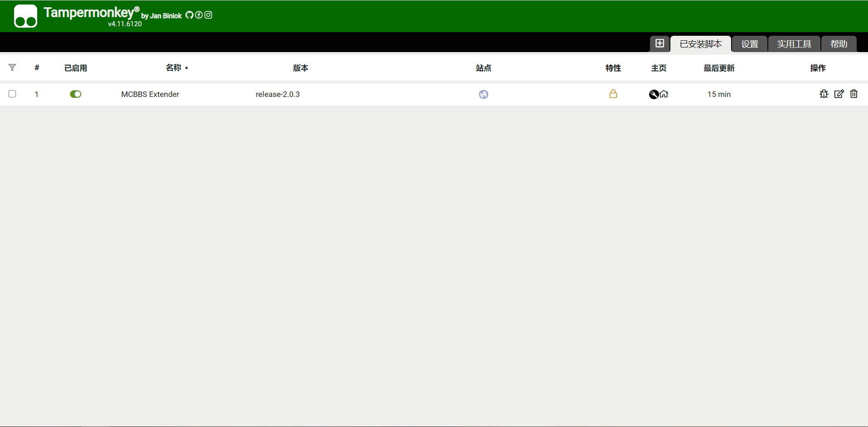Open the filter funnel icon
The height and width of the screenshot is (427, 868).
(x=12, y=67)
